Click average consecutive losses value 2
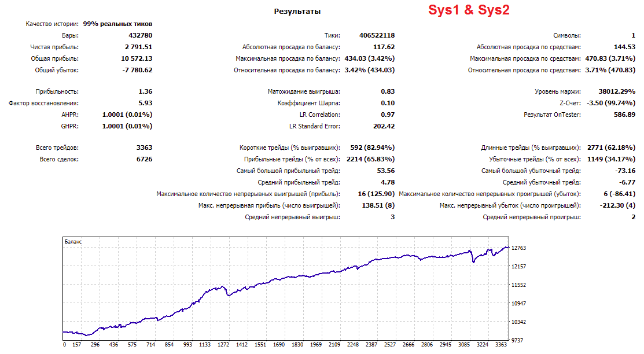The image size is (644, 354). tap(634, 217)
